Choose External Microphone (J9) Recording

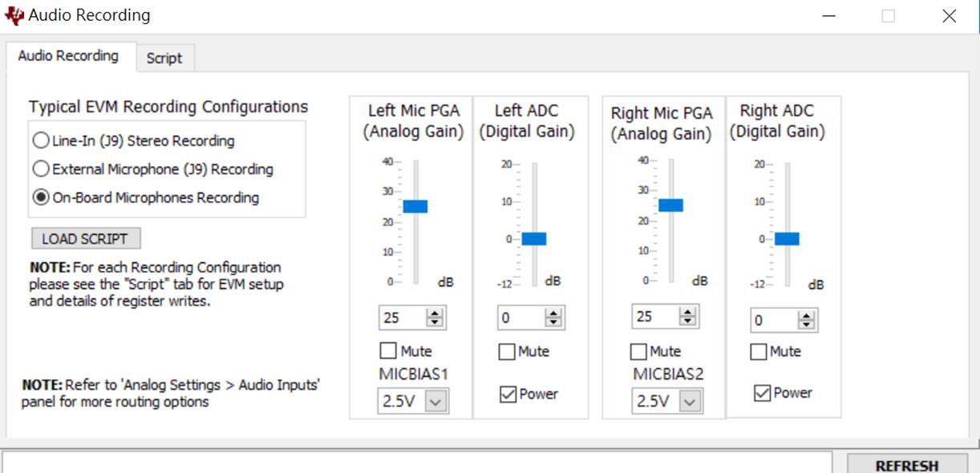click(41, 169)
